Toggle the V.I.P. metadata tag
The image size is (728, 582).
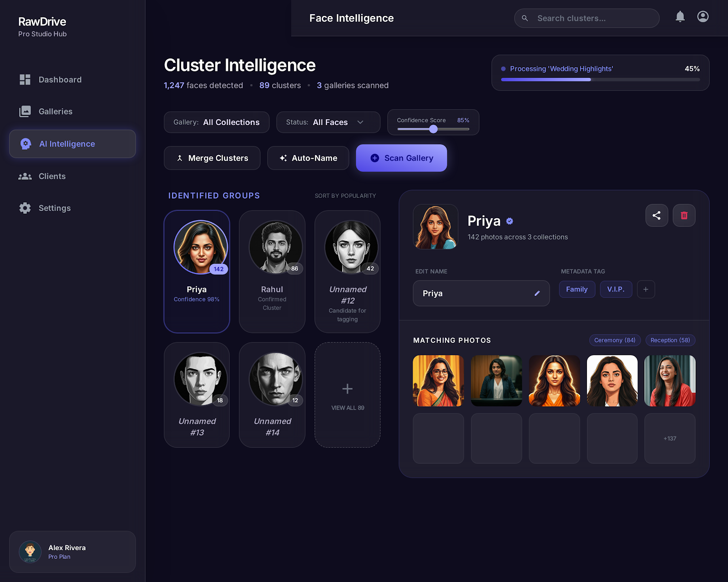click(x=616, y=289)
